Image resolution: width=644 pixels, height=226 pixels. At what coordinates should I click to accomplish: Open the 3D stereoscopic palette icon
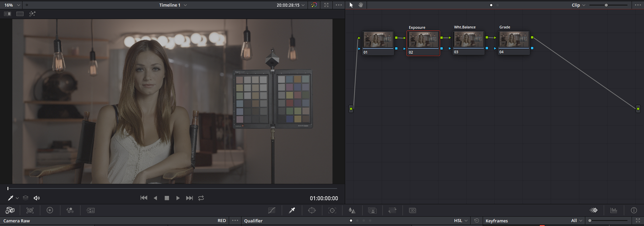point(413,210)
